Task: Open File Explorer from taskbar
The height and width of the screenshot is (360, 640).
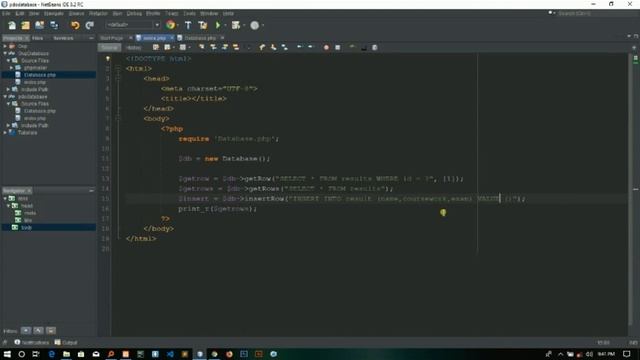Action: point(66,354)
